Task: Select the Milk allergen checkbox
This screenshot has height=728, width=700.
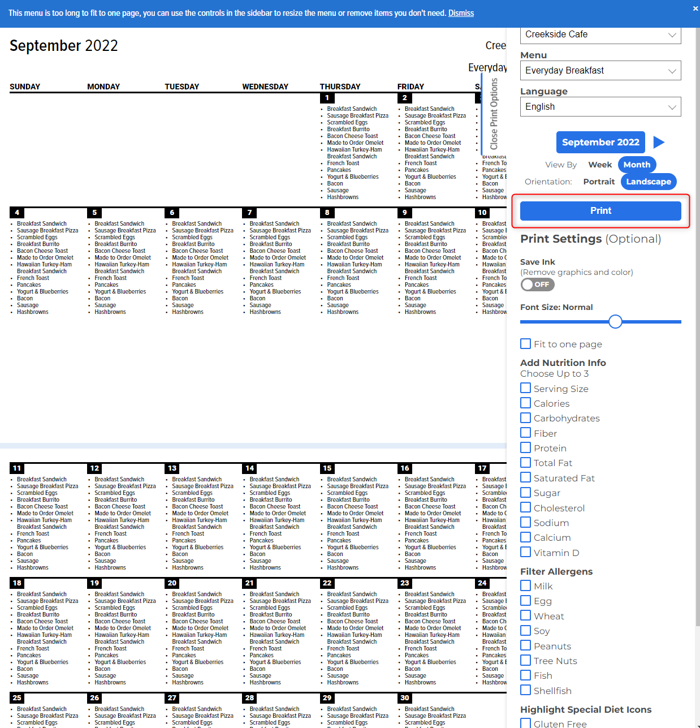Action: pyautogui.click(x=526, y=586)
